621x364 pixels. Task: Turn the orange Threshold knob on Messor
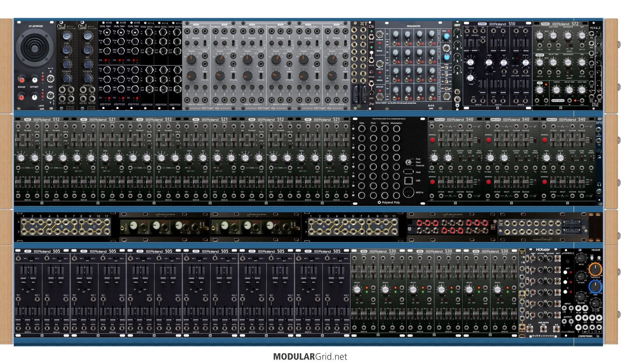point(595,269)
